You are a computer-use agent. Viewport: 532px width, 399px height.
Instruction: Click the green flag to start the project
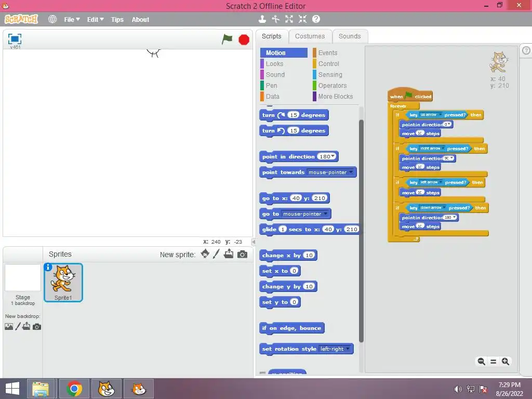(227, 39)
